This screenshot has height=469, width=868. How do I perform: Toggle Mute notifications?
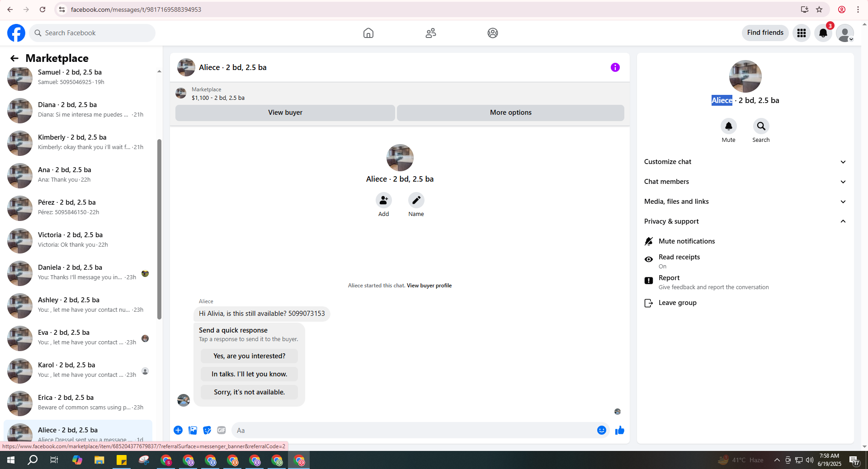click(x=745, y=241)
